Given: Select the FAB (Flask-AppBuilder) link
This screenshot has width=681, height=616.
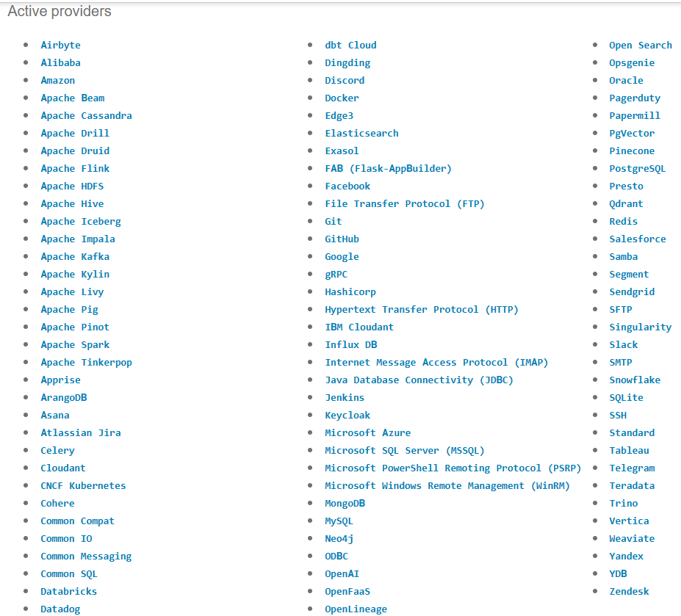Looking at the screenshot, I should (x=388, y=168).
